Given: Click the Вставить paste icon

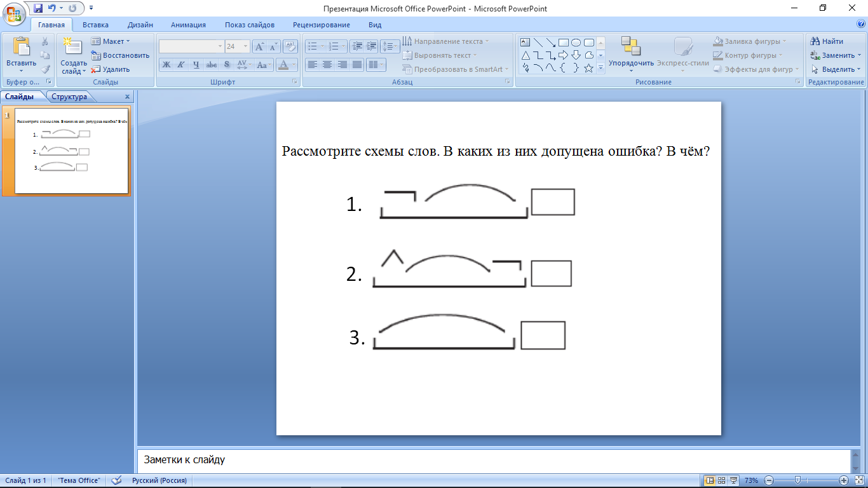Looking at the screenshot, I should tap(21, 48).
